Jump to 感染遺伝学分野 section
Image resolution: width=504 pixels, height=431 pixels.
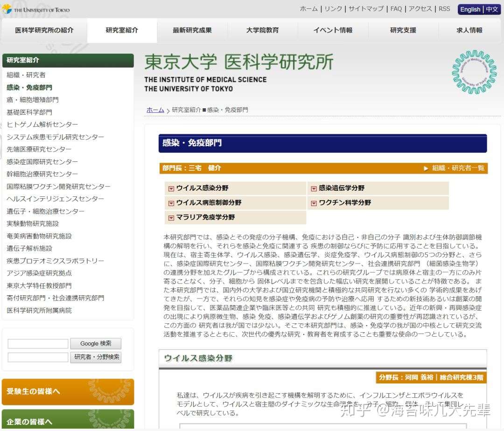pos(342,188)
